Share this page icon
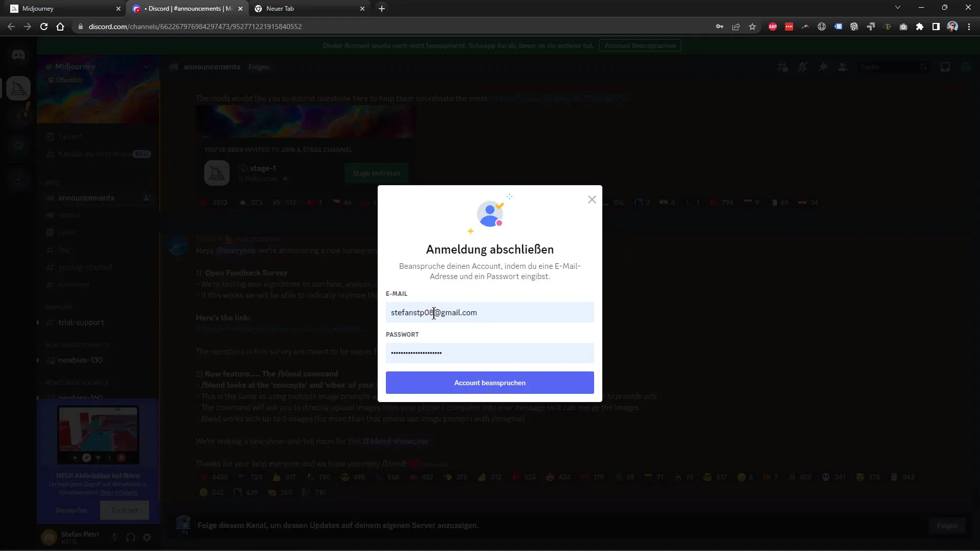The height and width of the screenshot is (551, 980). [x=736, y=27]
